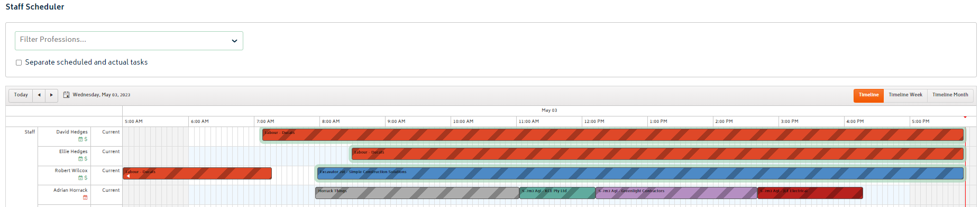The height and width of the screenshot is (207, 980).
Task: Switch to Timeline Month view
Action: (950, 95)
